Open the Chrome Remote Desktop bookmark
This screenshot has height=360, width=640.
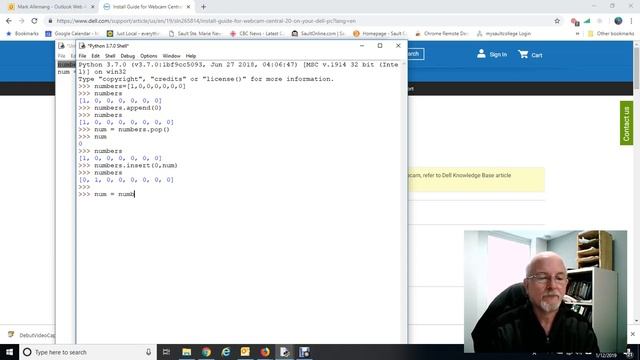click(x=442, y=33)
